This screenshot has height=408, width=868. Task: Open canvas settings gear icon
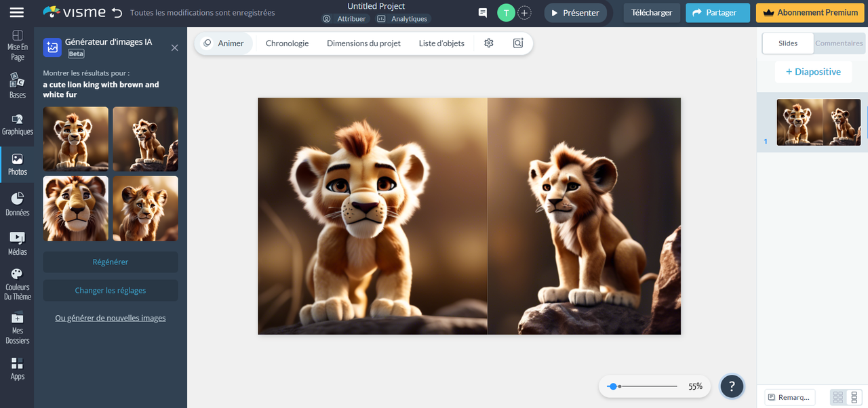click(x=489, y=43)
